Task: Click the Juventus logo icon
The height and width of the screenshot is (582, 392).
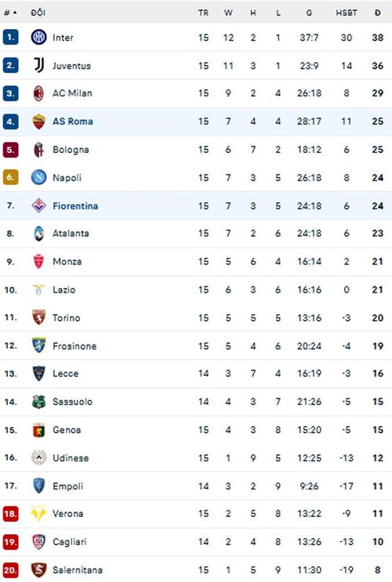Action: tap(39, 65)
